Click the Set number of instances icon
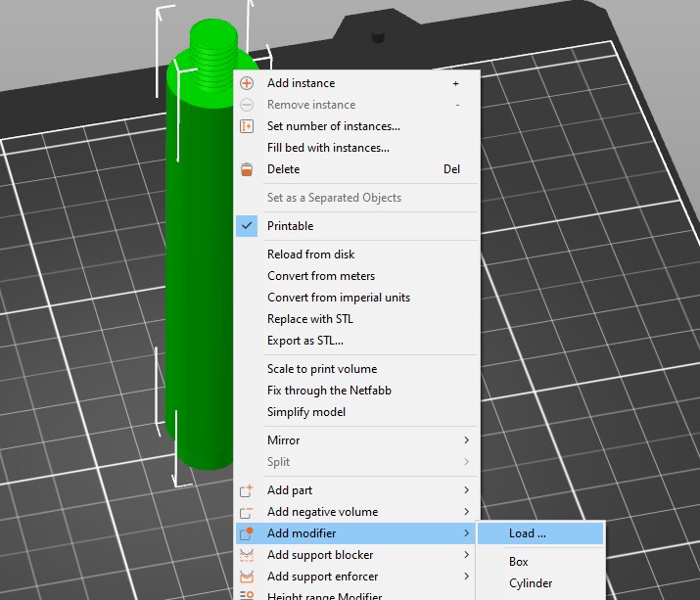This screenshot has height=600, width=700. point(247,126)
